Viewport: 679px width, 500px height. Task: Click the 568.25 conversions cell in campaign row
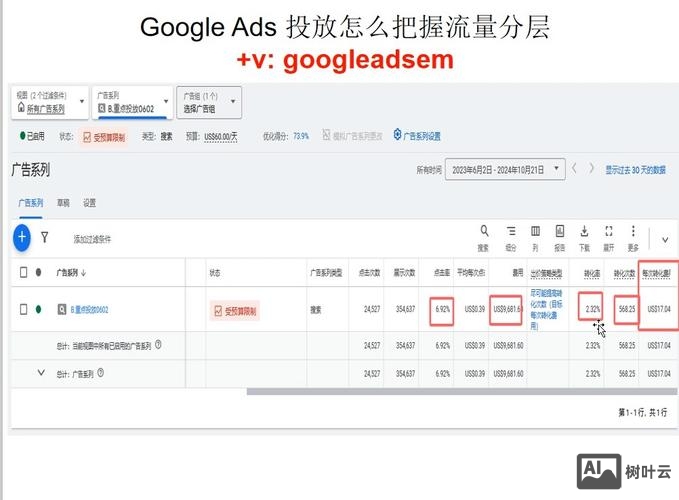click(627, 309)
